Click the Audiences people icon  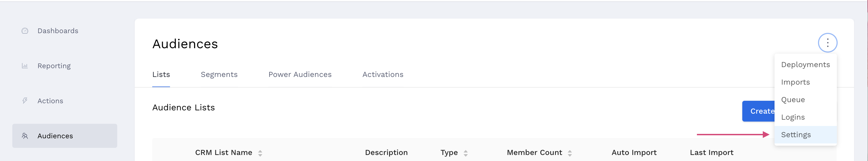[x=25, y=136]
